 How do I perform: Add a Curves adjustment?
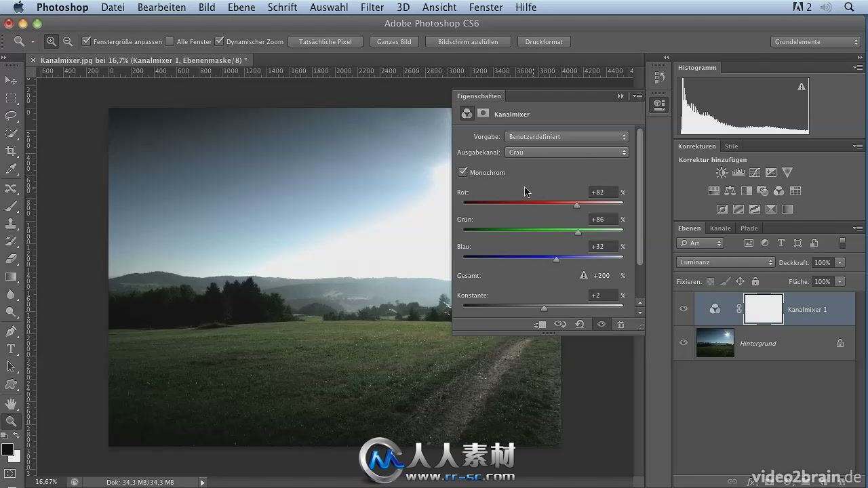(x=754, y=173)
